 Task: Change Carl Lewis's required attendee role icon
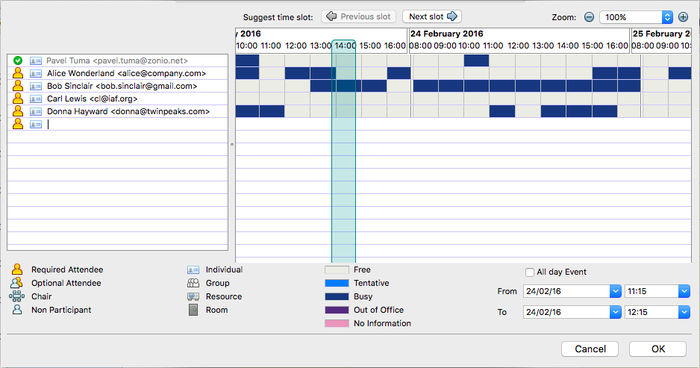point(18,98)
